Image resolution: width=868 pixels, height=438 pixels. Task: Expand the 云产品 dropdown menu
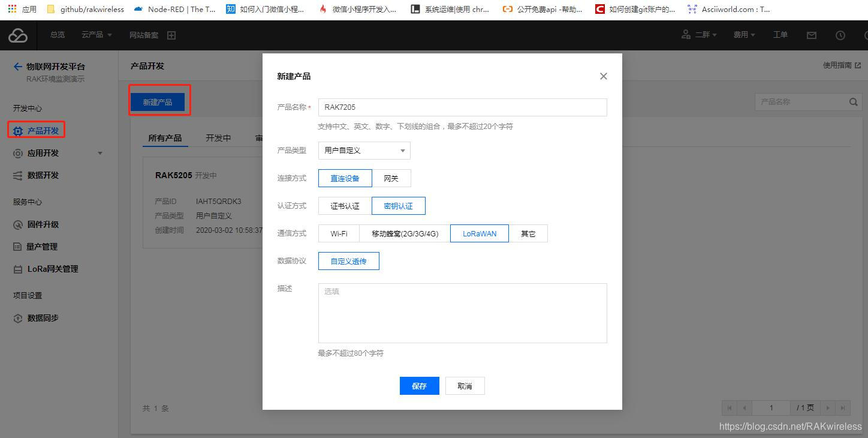(97, 35)
